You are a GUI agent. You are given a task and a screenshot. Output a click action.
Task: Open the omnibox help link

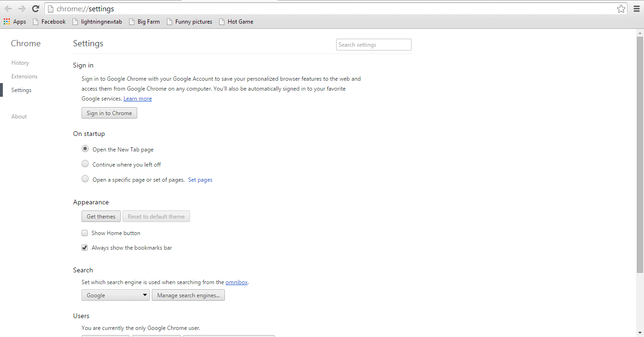click(237, 282)
